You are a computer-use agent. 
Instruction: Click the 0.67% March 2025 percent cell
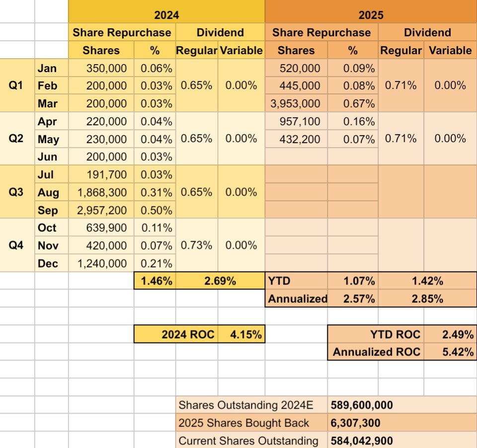tap(353, 103)
